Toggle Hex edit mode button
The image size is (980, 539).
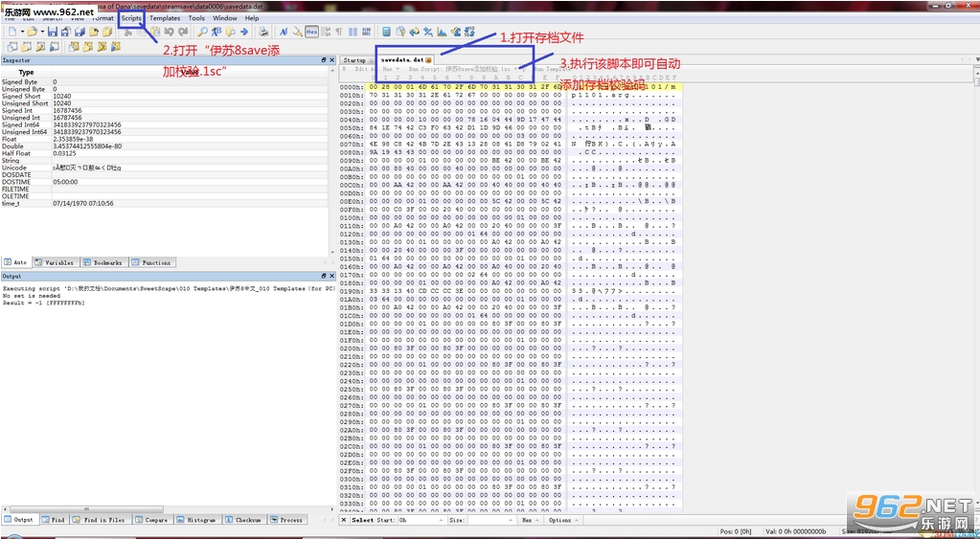pyautogui.click(x=312, y=32)
